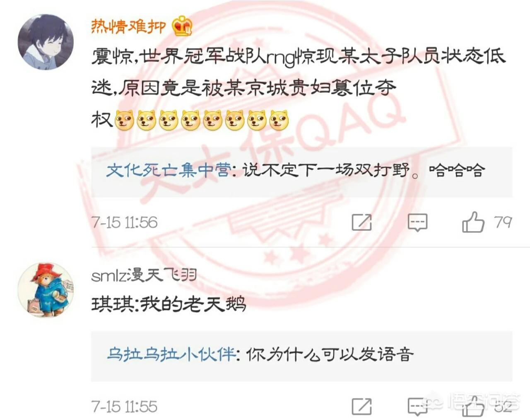Click the share icon on the 7-15 11:56 comment
This screenshot has width=530, height=420.
click(361, 222)
